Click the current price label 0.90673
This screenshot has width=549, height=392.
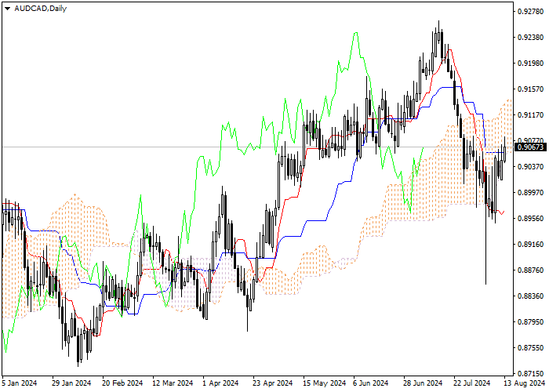[x=531, y=147]
